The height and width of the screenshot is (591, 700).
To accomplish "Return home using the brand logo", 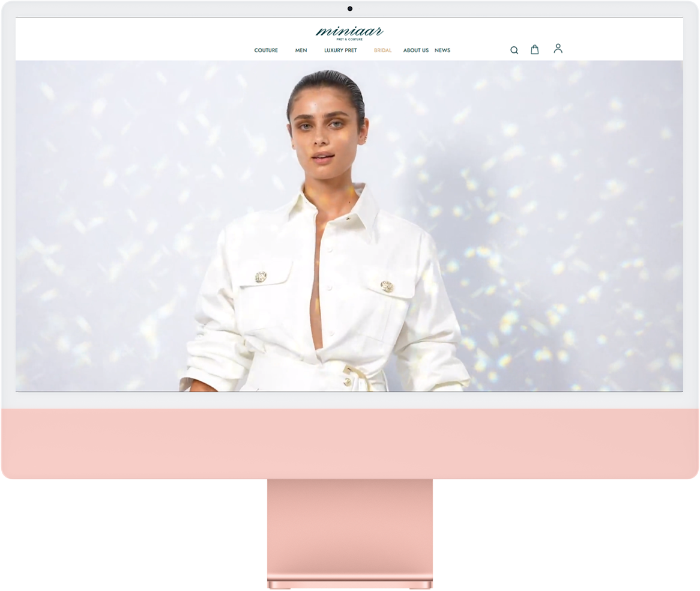I will 350,31.
